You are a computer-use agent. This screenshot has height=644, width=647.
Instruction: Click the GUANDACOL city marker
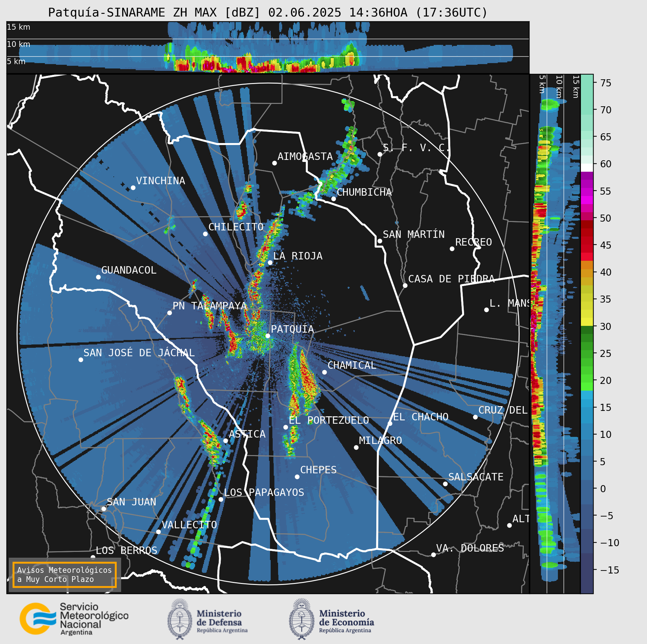click(98, 277)
